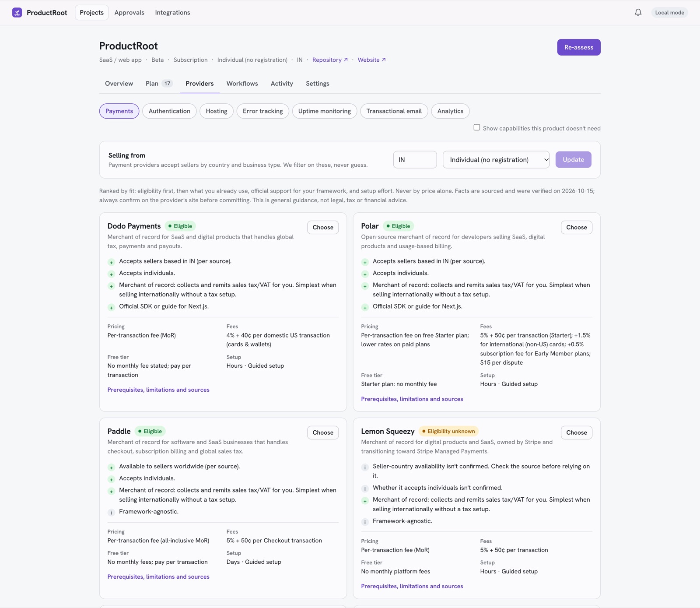Focus the seller country field showing IN
Screen dimensions: 700x608
point(415,160)
